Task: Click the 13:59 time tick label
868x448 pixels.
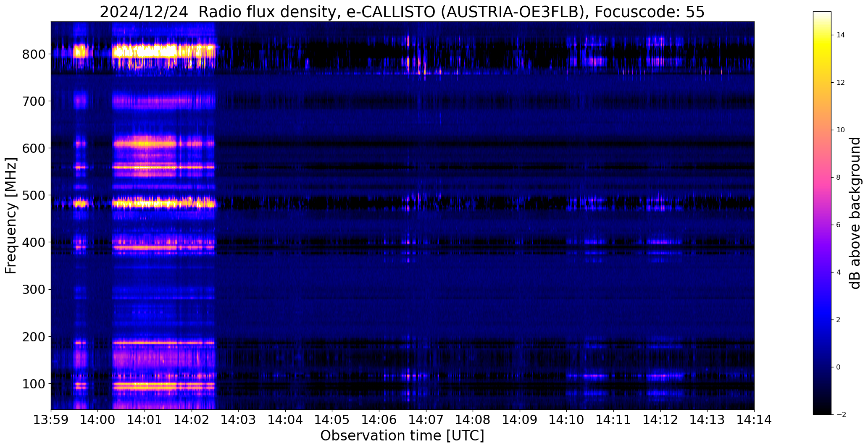Action: (x=51, y=420)
